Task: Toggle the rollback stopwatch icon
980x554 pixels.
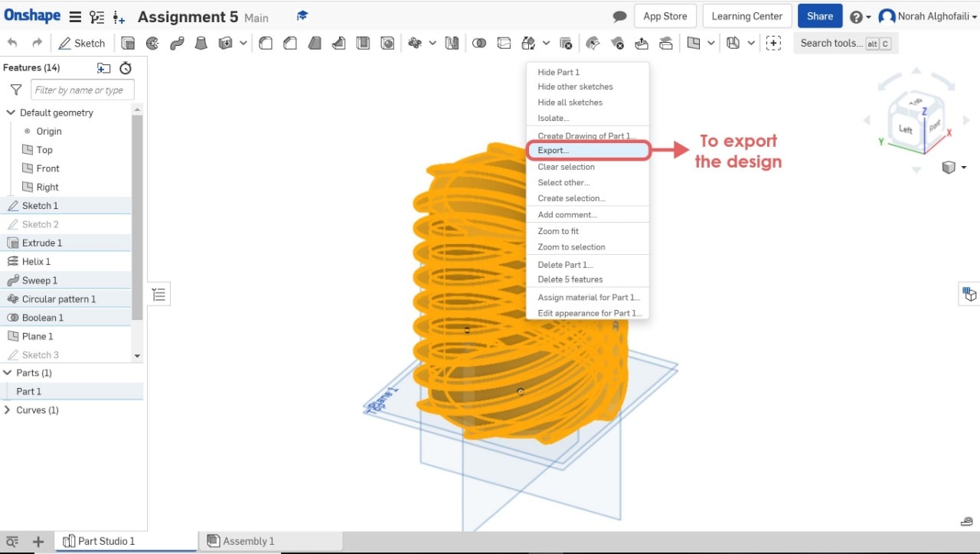Action: click(x=126, y=68)
